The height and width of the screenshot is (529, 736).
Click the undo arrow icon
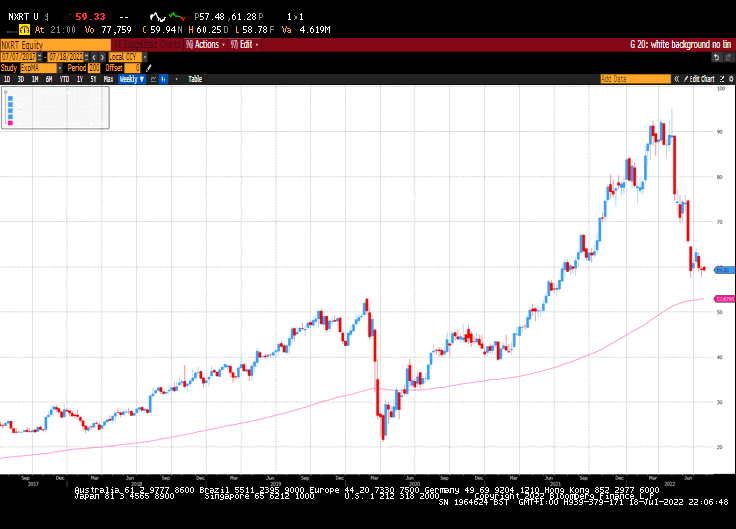pos(716,57)
